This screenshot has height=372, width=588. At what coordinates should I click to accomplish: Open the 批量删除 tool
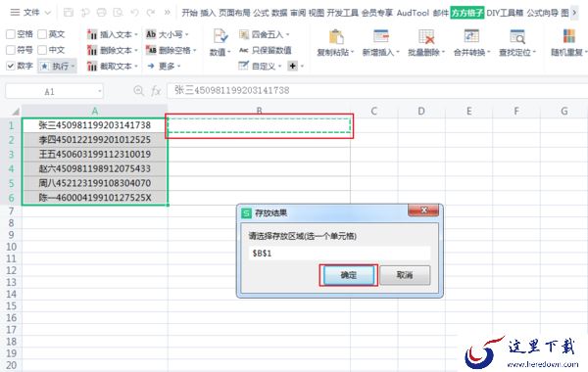click(x=426, y=43)
